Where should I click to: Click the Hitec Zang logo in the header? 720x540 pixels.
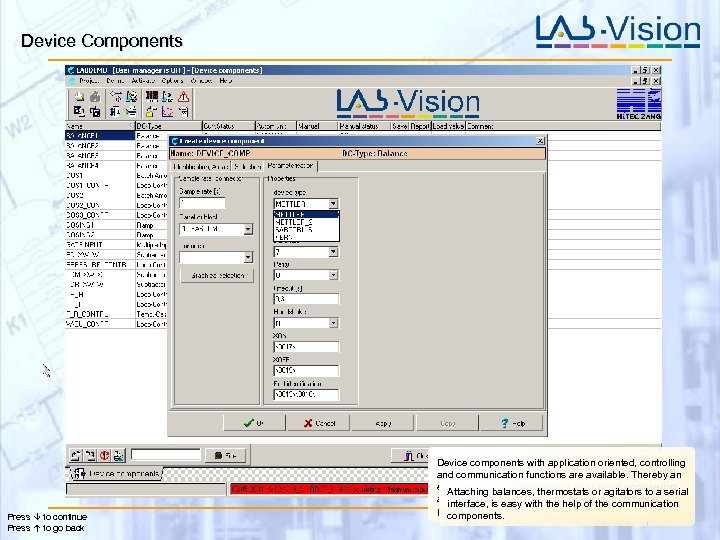coord(639,104)
